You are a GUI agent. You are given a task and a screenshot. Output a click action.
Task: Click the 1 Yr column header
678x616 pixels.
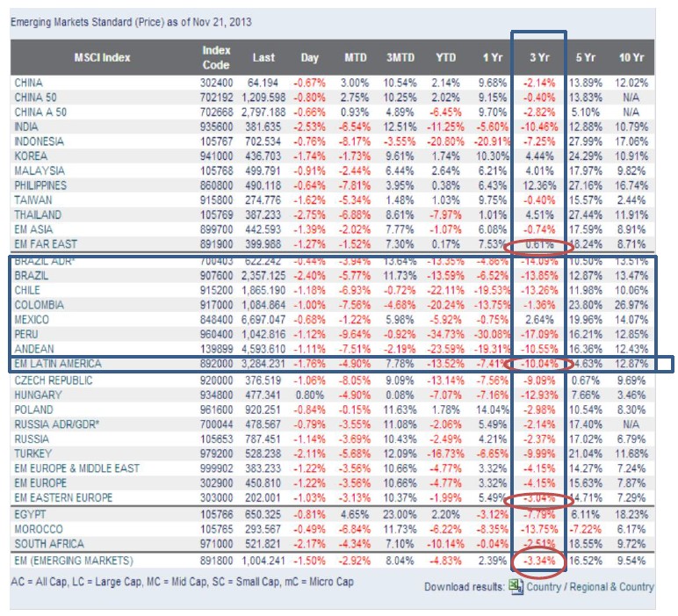[493, 57]
